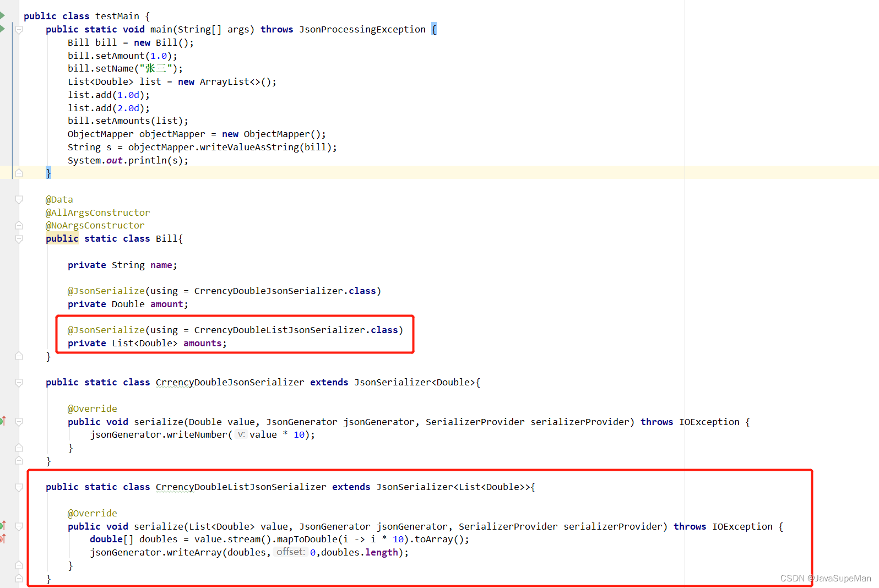Click mapToDouble in the stream expression
The width and height of the screenshot is (879, 588).
(x=307, y=539)
